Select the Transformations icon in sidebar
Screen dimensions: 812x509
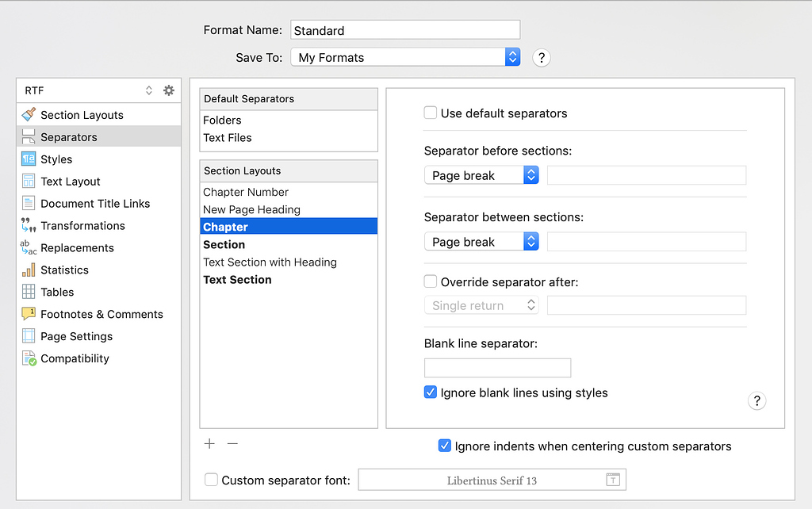(26, 225)
